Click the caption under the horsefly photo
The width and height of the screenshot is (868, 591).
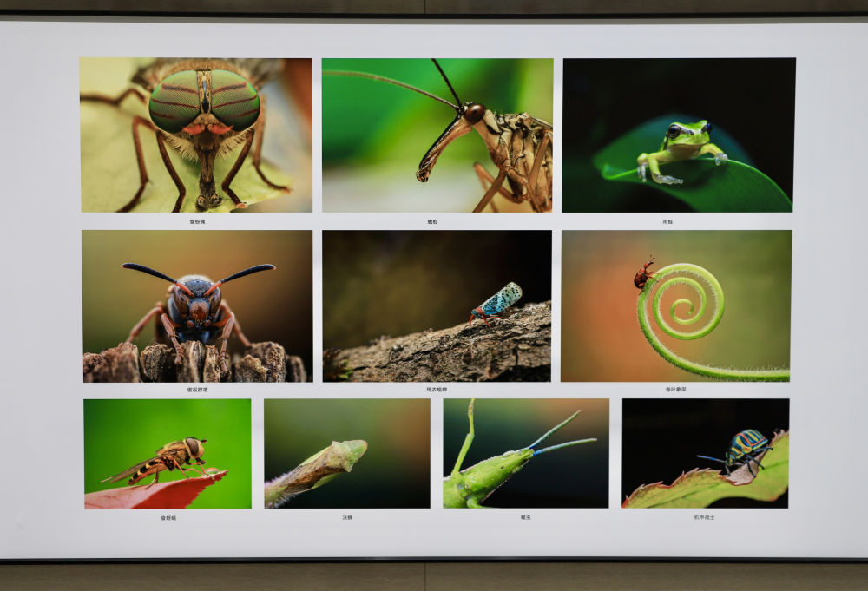point(198,222)
